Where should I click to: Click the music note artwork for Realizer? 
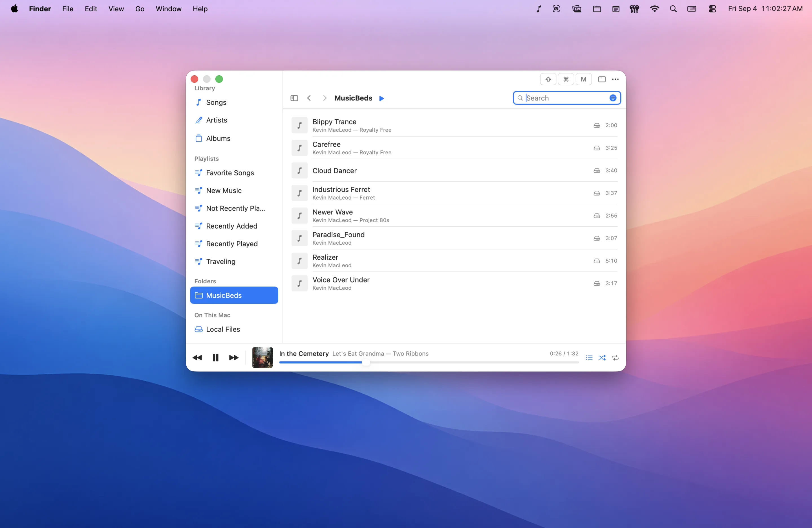point(299,260)
